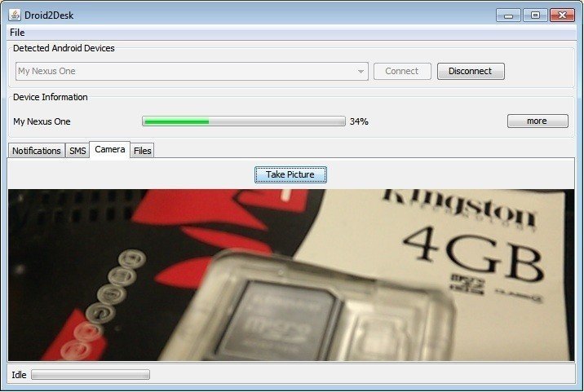Viewport: 584px width, 392px height.
Task: Click the 34% battery progress bar
Action: point(244,121)
